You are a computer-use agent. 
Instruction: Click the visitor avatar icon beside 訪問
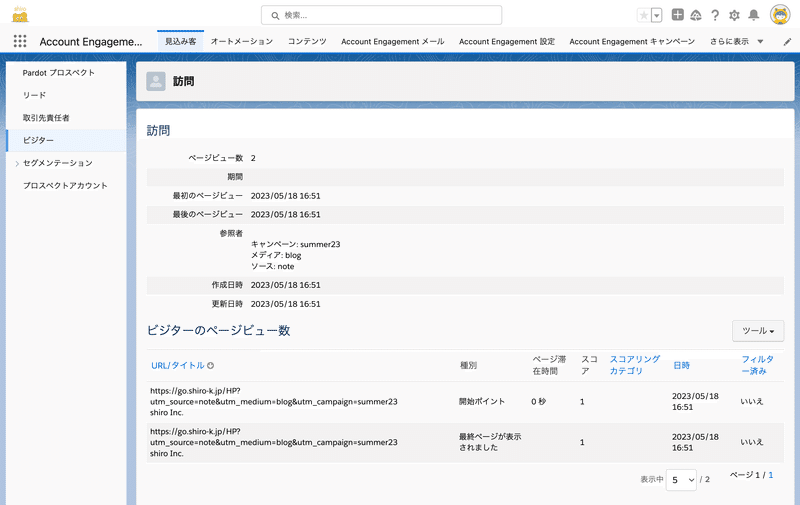click(156, 81)
